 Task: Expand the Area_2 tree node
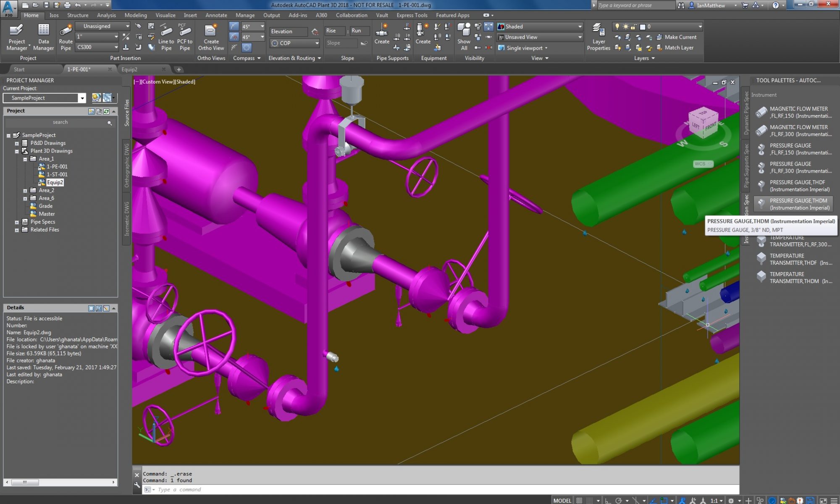click(25, 191)
